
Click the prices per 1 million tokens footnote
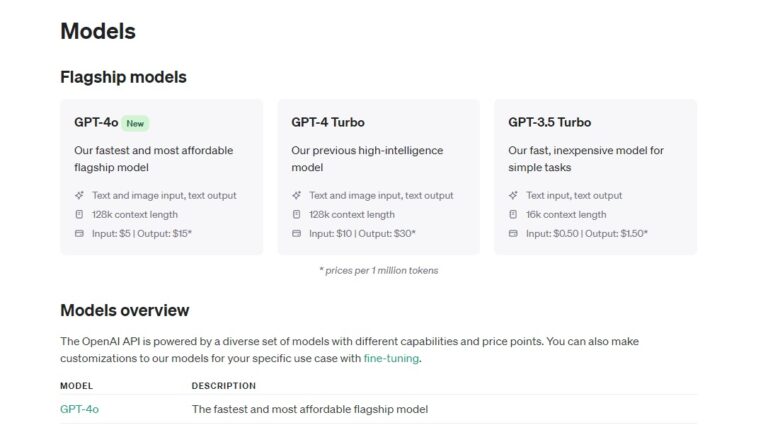[378, 270]
